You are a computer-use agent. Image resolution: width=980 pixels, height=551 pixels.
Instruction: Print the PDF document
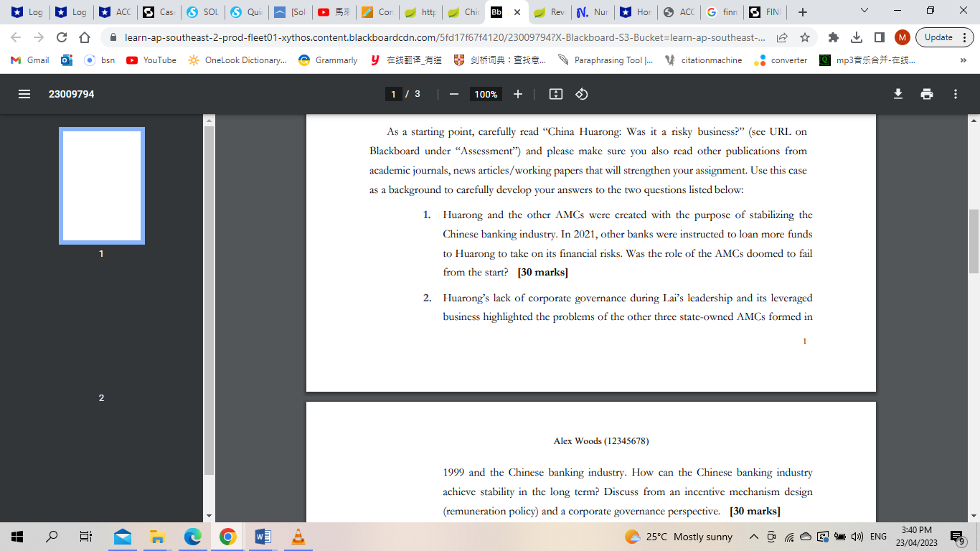[x=927, y=94]
